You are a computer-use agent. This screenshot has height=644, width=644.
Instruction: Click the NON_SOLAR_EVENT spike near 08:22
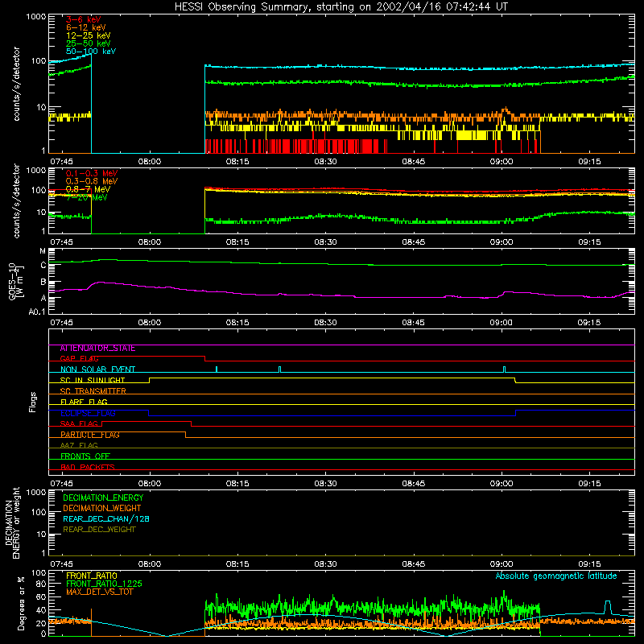click(279, 369)
